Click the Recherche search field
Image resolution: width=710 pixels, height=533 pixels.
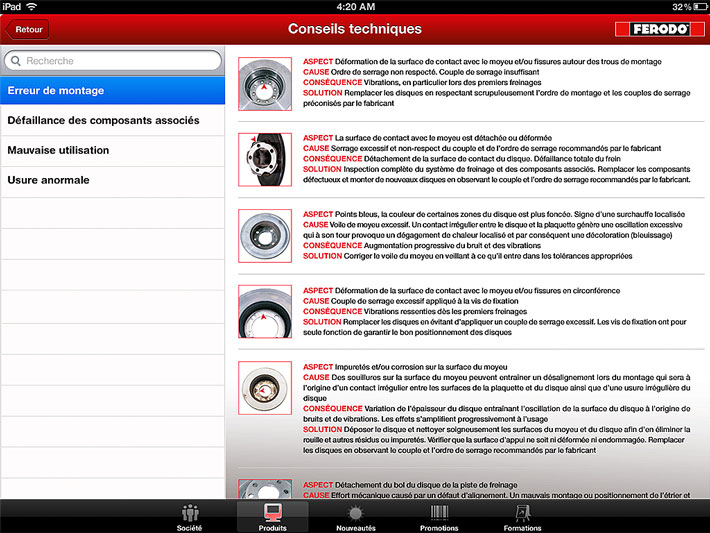pos(113,61)
